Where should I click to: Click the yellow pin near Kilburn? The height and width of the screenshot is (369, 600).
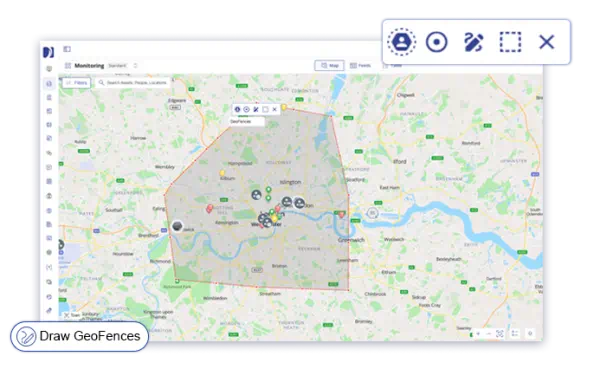[222, 173]
